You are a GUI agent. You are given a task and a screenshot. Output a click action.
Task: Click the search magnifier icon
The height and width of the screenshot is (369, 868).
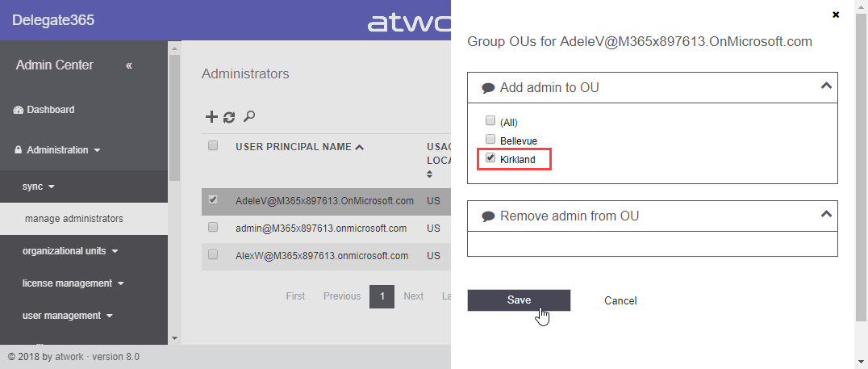(x=249, y=117)
